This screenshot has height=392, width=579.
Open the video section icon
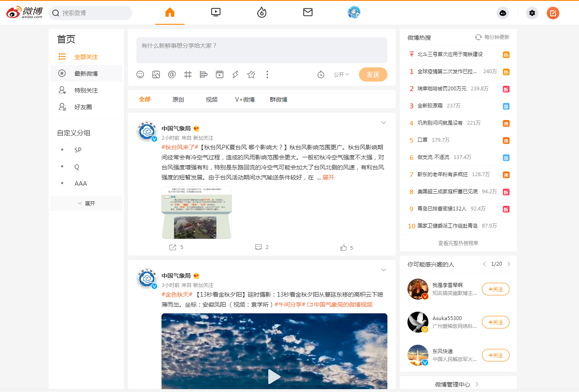[216, 12]
